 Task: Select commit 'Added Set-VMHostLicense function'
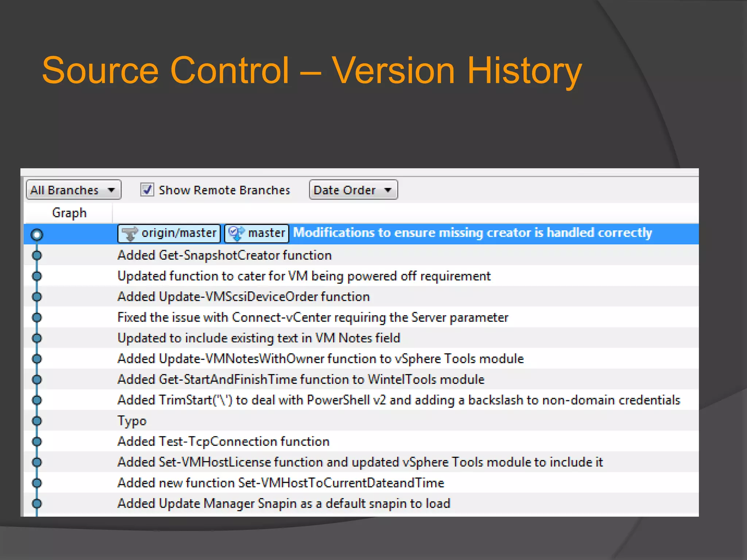pyautogui.click(x=361, y=462)
